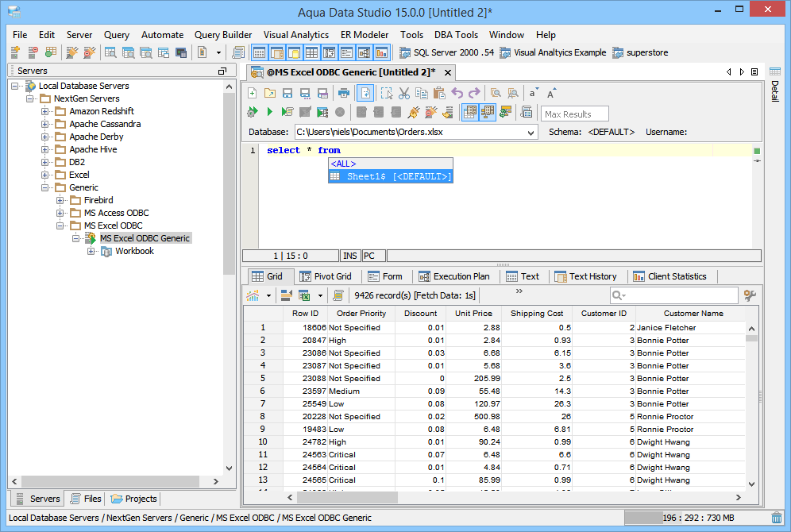
Task: Toggle the selected-select-all icon in editor toolbar
Action: coord(387,93)
